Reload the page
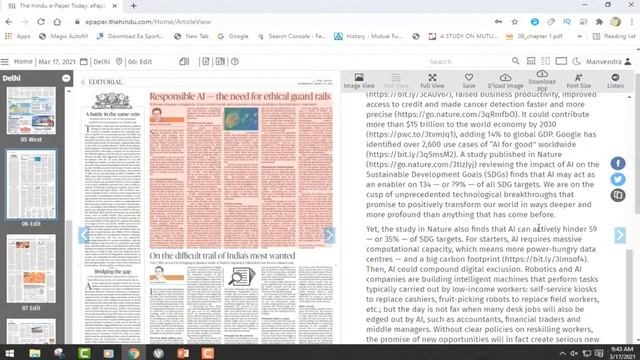The height and width of the screenshot is (360, 640). [41, 22]
